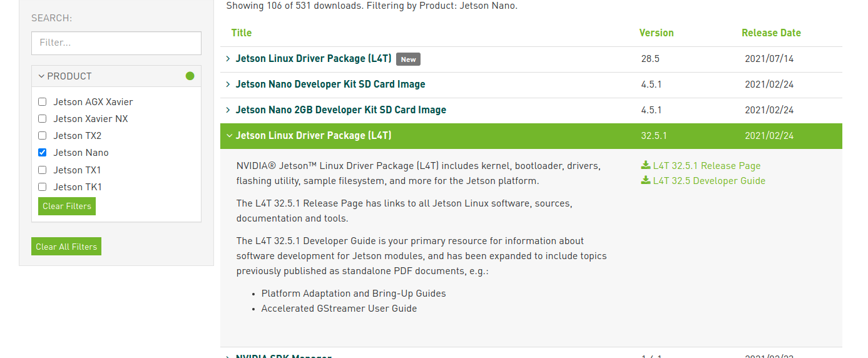868x358 pixels.
Task: Click download icon beside L4T 32.5.1 Release Page
Action: click(x=646, y=166)
